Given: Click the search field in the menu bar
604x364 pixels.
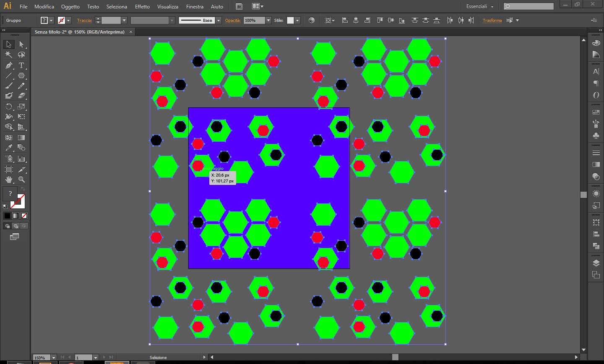Looking at the screenshot, I should pyautogui.click(x=528, y=6).
